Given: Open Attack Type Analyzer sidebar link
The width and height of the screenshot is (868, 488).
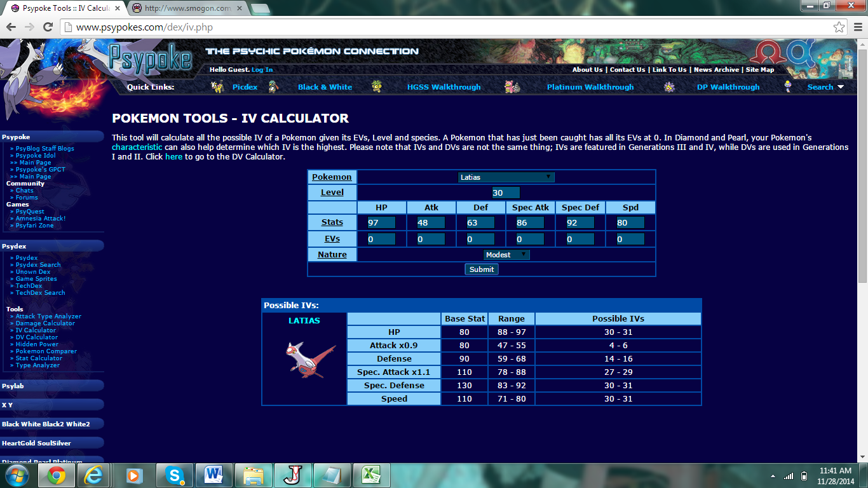Looking at the screenshot, I should (x=48, y=316).
